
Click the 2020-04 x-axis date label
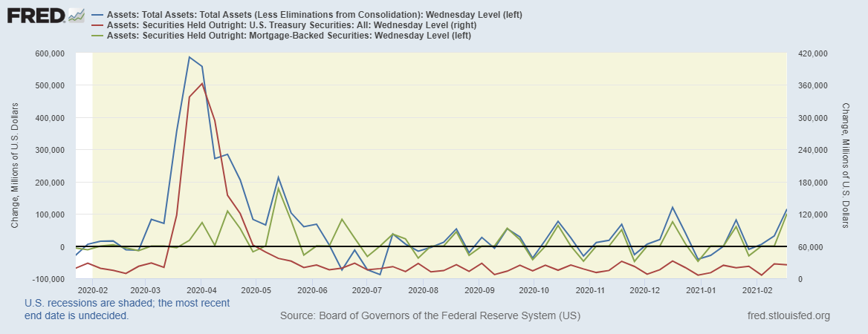[201, 289]
